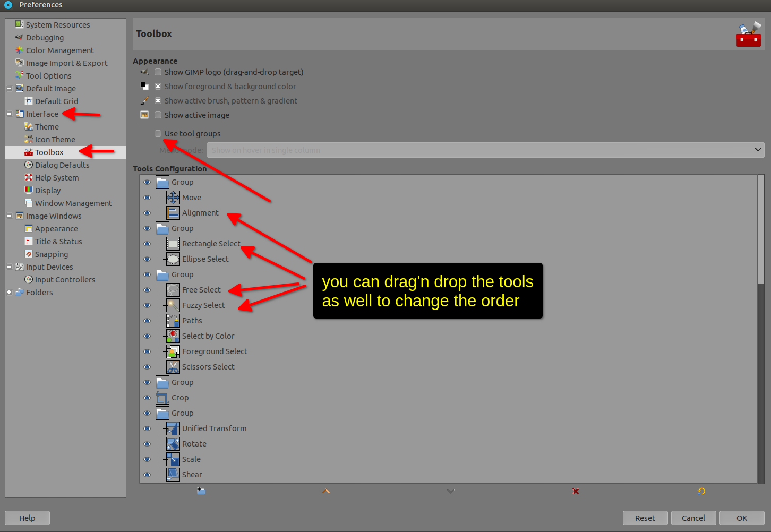The image size is (771, 532).
Task: Toggle the eye visibility for Move tool
Action: click(147, 198)
